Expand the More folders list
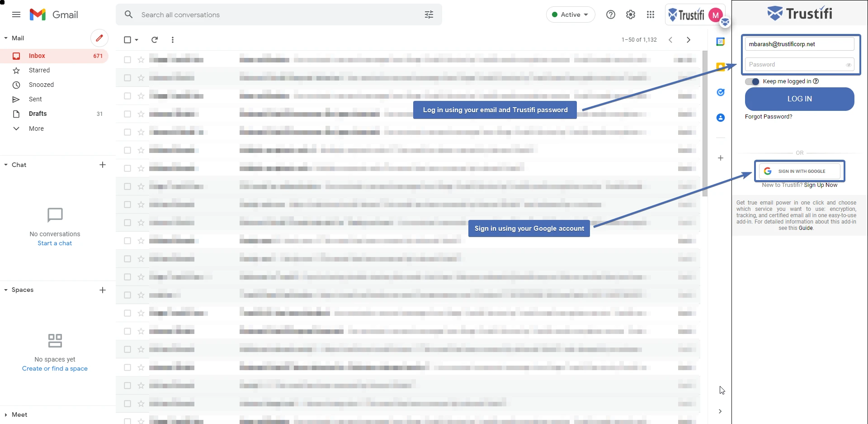This screenshot has width=868, height=424. [x=36, y=129]
